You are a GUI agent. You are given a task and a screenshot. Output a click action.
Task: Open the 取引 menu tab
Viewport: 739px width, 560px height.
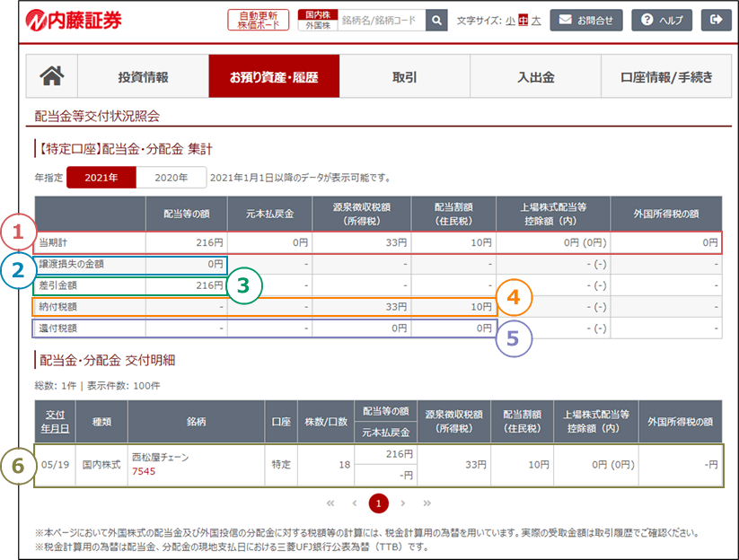[404, 76]
